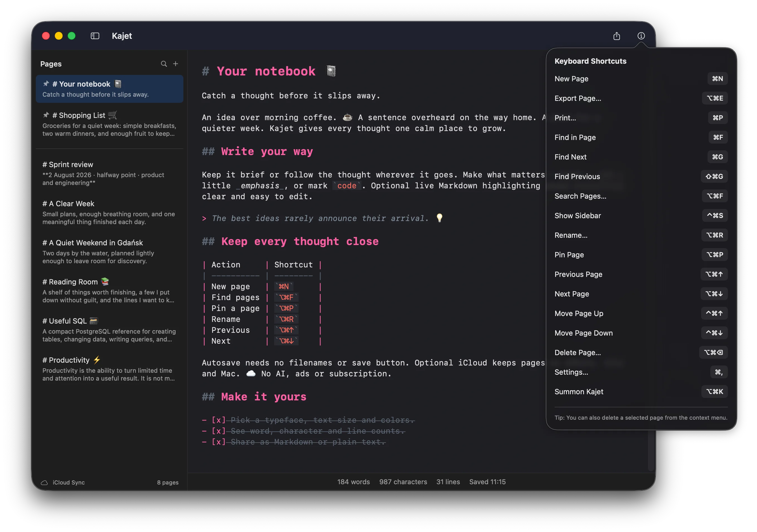Click the editor's vertical scrollbar
This screenshot has width=757, height=532.
[x=651, y=450]
